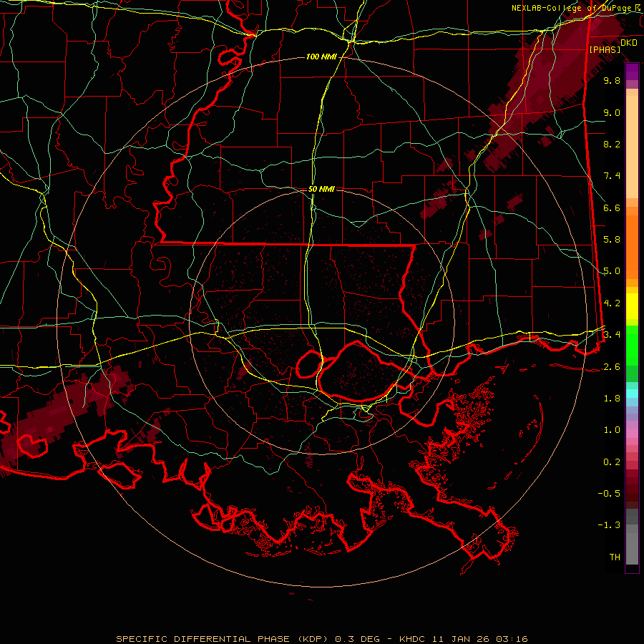644x644 pixels.
Task: Click the 4.2 value on the color scale
Action: (612, 303)
